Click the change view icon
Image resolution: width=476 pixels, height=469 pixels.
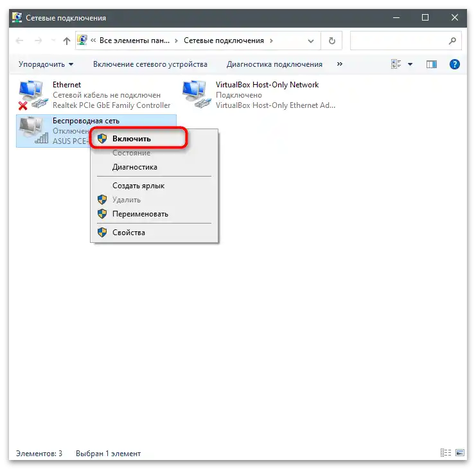[396, 64]
